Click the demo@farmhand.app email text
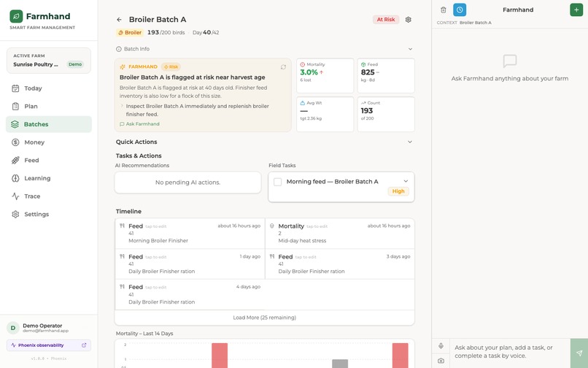Image resolution: width=588 pixels, height=368 pixels. 46,331
